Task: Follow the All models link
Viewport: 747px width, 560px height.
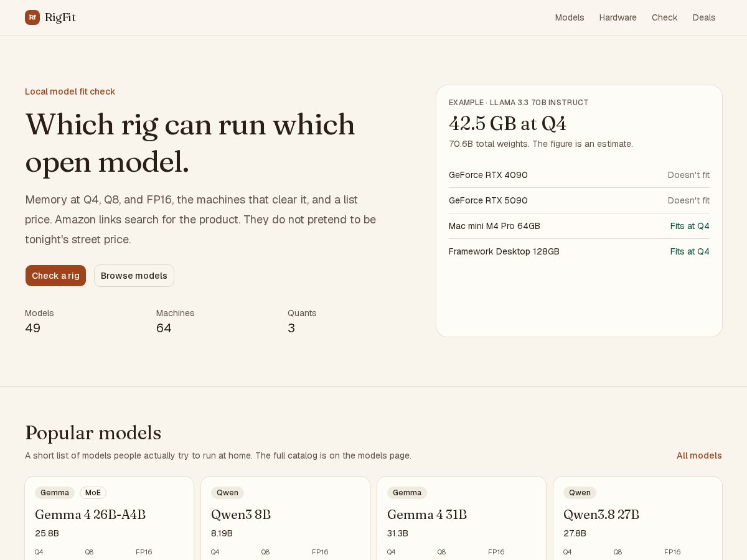Action: tap(699, 455)
